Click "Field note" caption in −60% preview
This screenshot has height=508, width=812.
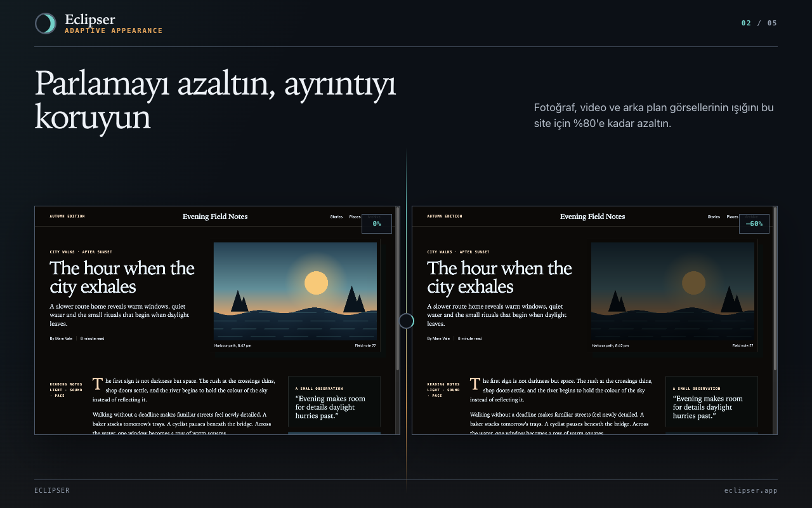pos(743,345)
